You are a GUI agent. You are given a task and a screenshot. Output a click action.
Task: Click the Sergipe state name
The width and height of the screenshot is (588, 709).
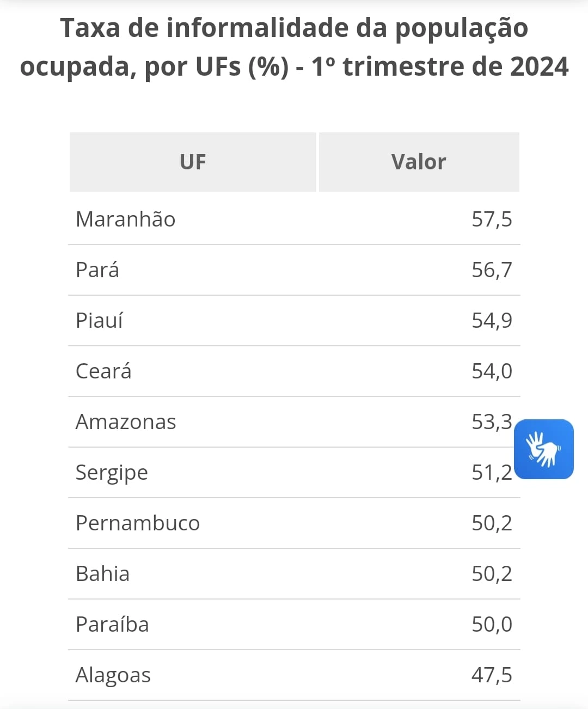pyautogui.click(x=112, y=473)
